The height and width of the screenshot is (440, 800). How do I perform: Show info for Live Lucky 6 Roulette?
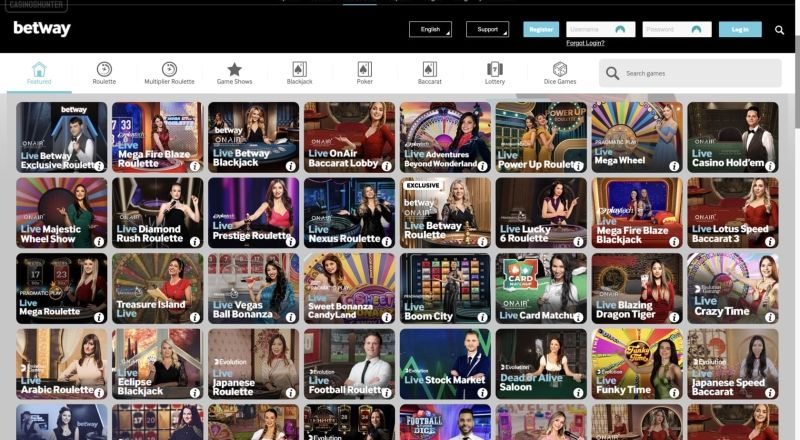(578, 241)
